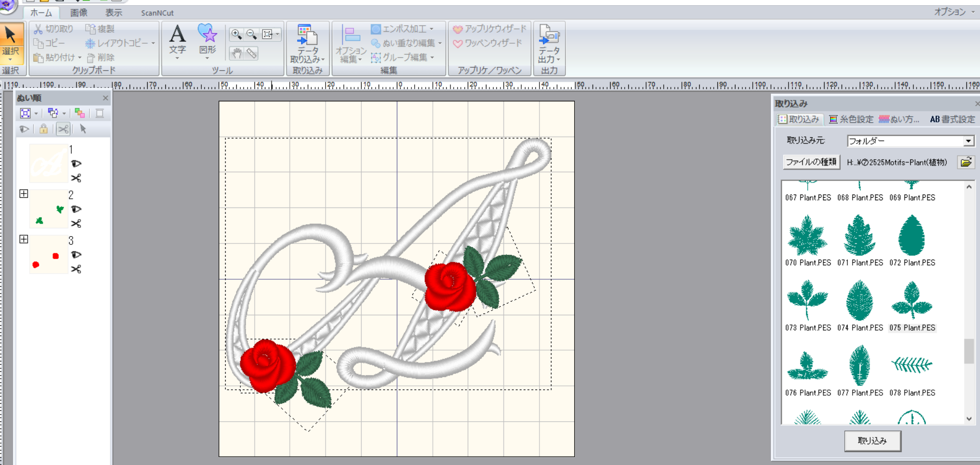Viewport: 980px width, 465px height.
Task: Click the 取り込み button at panel bottom
Action: click(872, 441)
